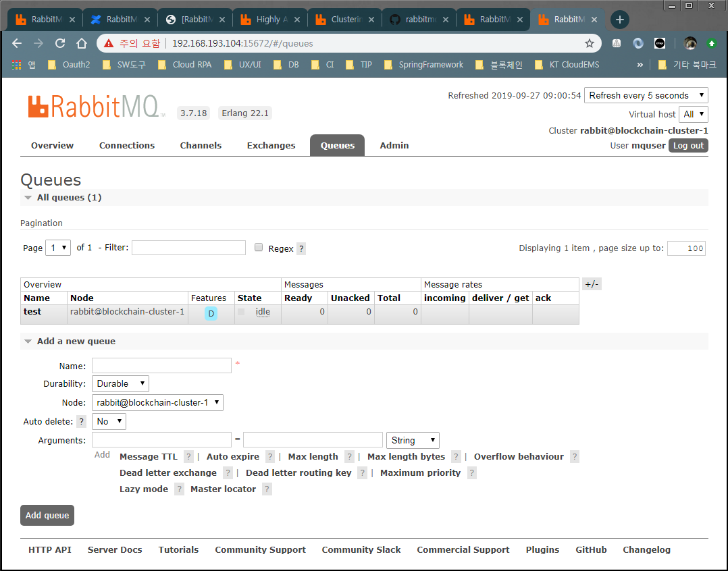Open the Durability dropdown
This screenshot has width=728, height=571.
point(120,383)
